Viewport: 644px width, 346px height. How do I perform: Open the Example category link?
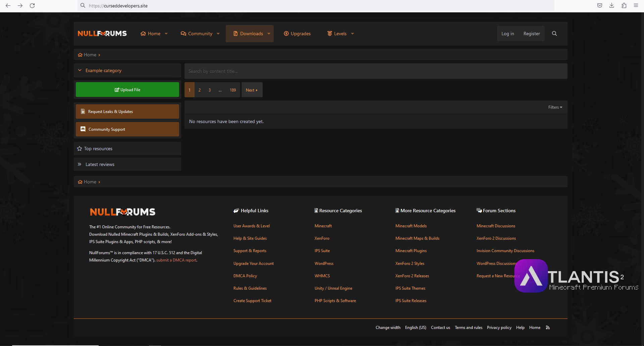[x=103, y=70]
